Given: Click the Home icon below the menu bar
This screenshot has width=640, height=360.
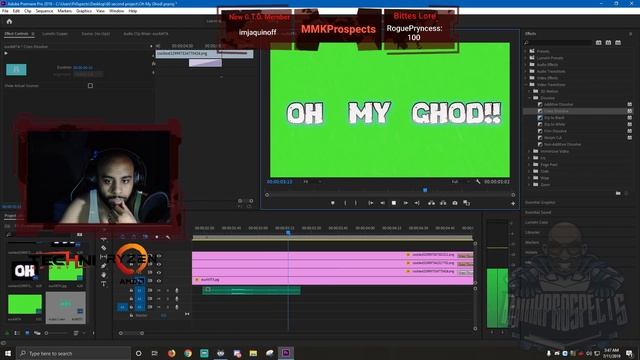Looking at the screenshot, I should (x=9, y=21).
